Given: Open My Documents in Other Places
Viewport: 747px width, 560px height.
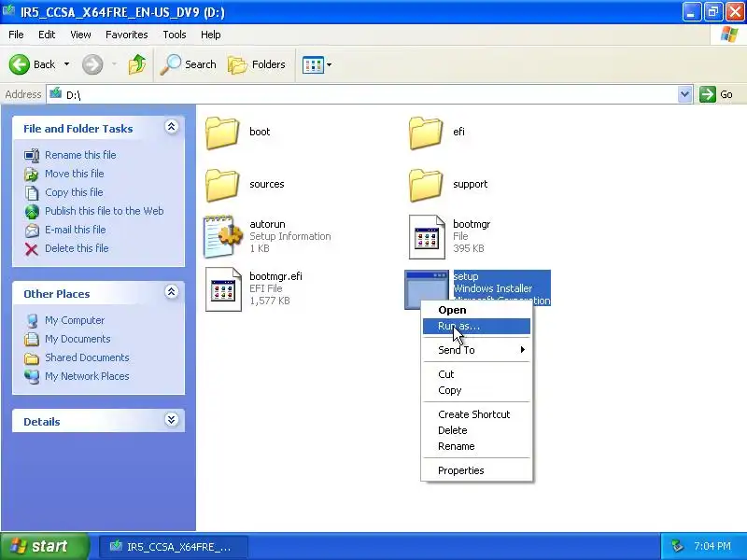Looking at the screenshot, I should tap(78, 339).
